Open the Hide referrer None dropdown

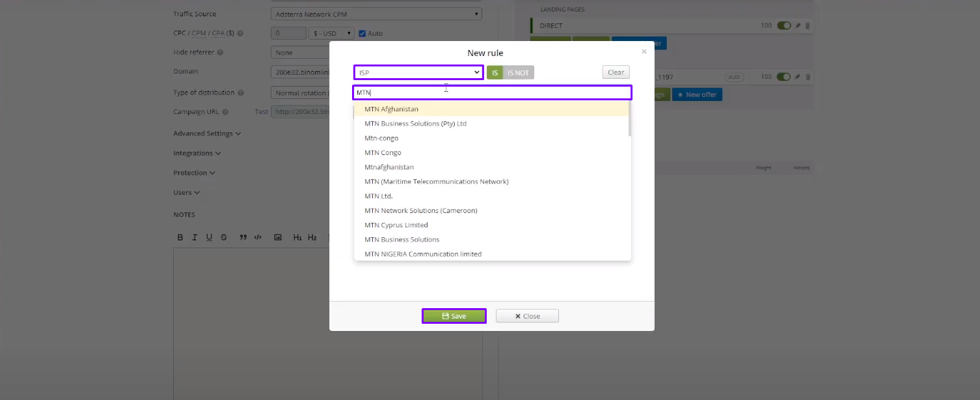point(300,53)
